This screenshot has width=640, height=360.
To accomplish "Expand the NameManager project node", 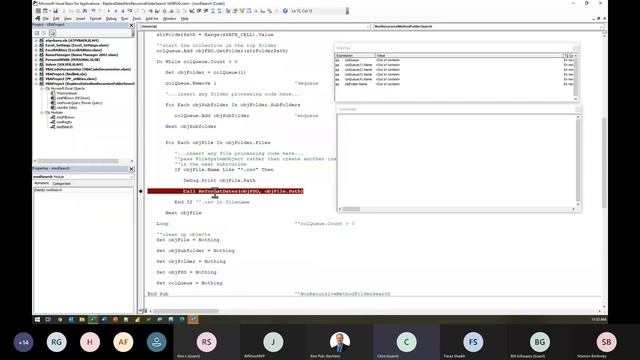I will click(36, 55).
